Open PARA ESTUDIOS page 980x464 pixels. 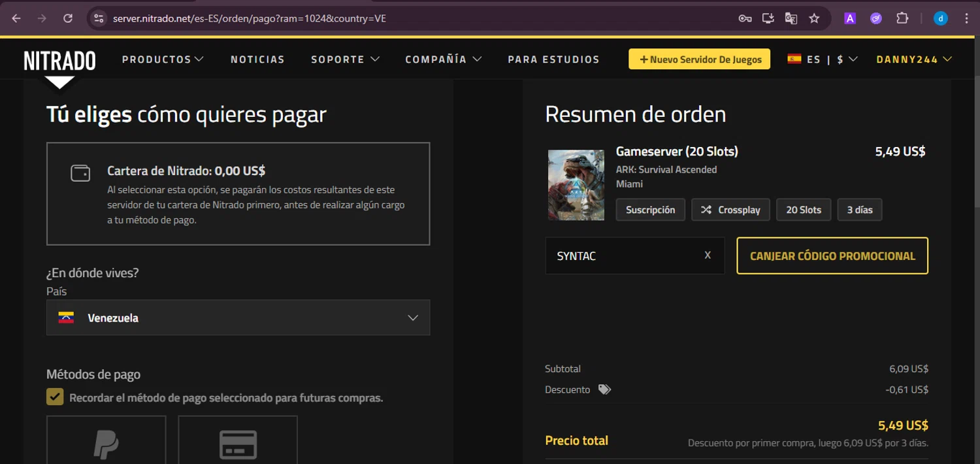click(553, 59)
